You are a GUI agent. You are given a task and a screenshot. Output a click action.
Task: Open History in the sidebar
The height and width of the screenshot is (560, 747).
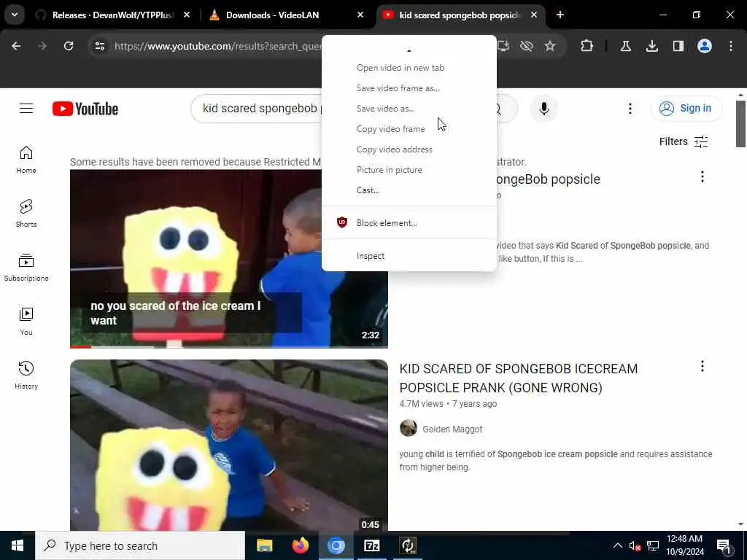pyautogui.click(x=26, y=375)
